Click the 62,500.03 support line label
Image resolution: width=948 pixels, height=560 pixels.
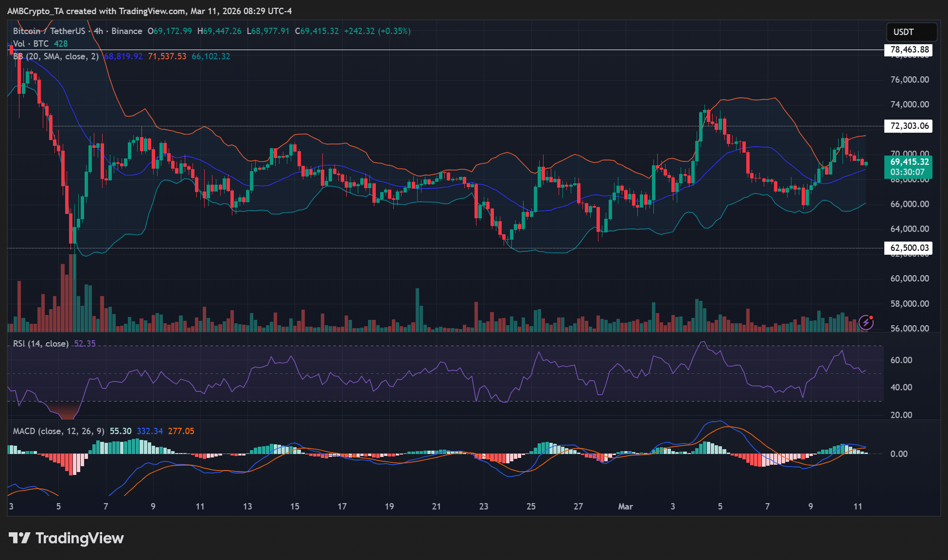point(909,248)
